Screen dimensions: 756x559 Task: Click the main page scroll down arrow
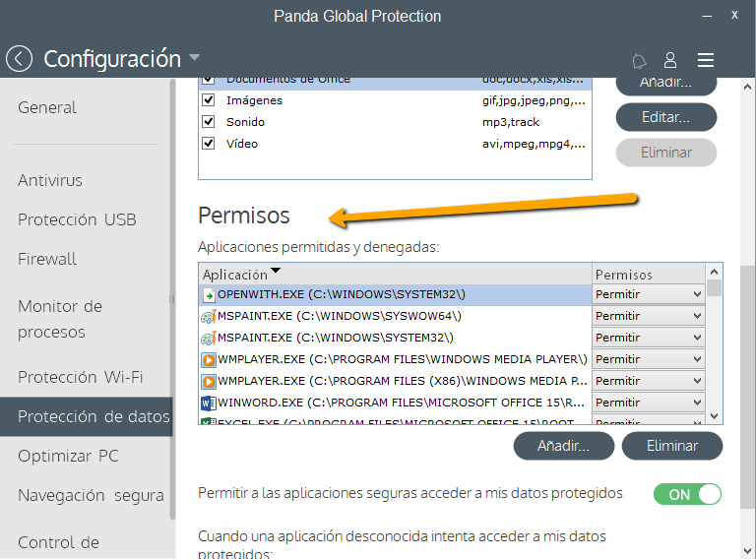click(747, 550)
